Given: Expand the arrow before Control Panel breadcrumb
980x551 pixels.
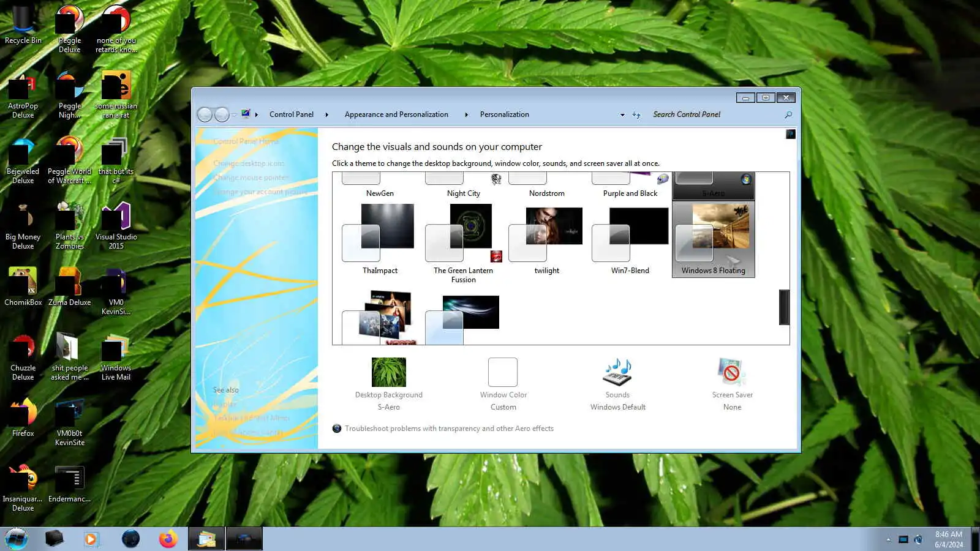Looking at the screenshot, I should click(257, 114).
